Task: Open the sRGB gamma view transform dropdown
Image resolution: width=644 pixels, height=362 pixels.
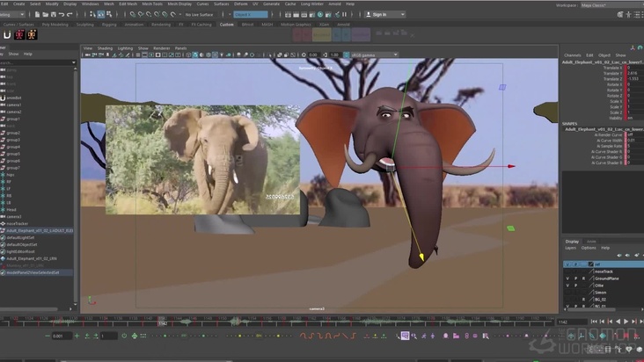Action: [374, 55]
